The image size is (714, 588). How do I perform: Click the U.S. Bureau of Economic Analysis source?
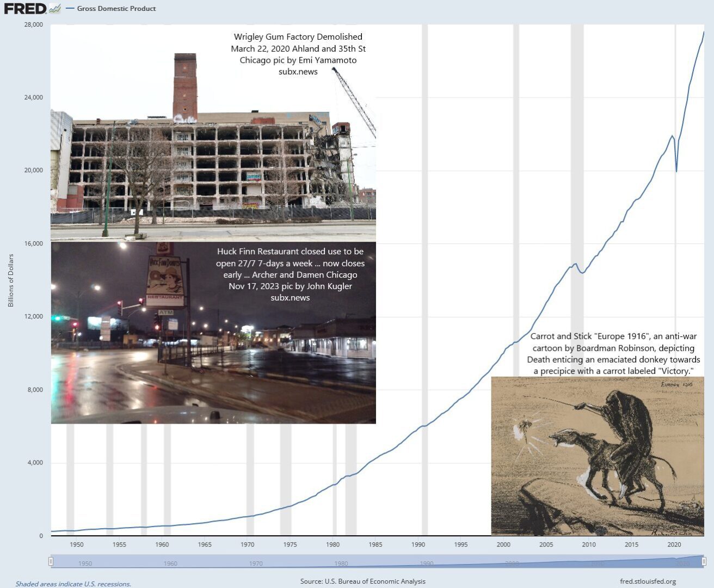(363, 581)
